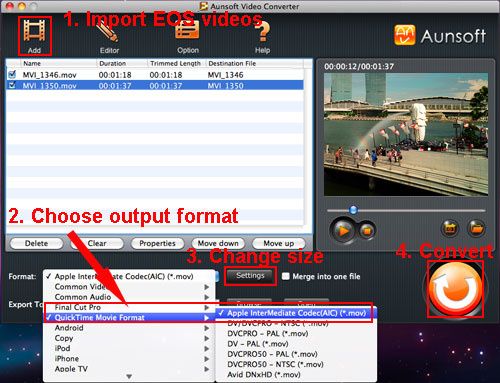Image resolution: width=500 pixels, height=383 pixels.
Task: Select the MVI_1350.mov file name
Action: pos(49,86)
